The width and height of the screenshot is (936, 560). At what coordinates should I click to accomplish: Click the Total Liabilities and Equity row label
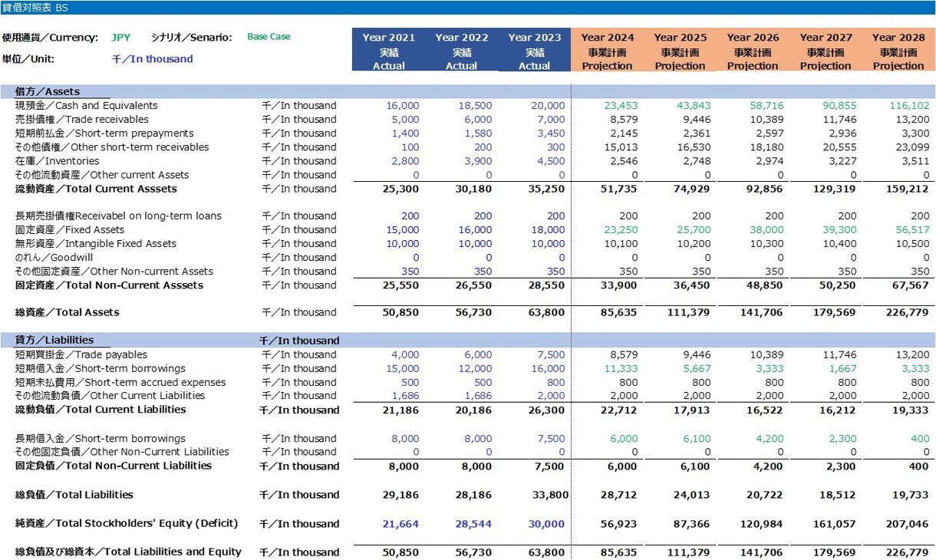pos(128,552)
